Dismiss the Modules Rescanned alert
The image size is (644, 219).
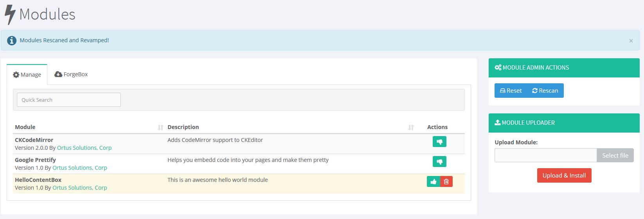pos(631,41)
